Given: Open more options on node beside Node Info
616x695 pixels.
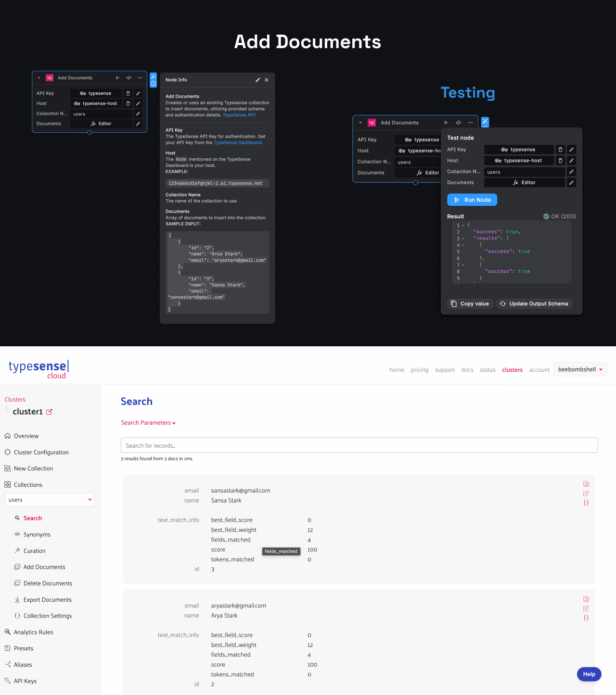Looking at the screenshot, I should coord(140,78).
